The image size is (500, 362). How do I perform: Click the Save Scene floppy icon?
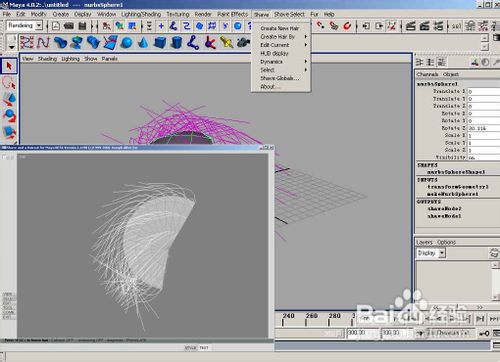(x=82, y=26)
